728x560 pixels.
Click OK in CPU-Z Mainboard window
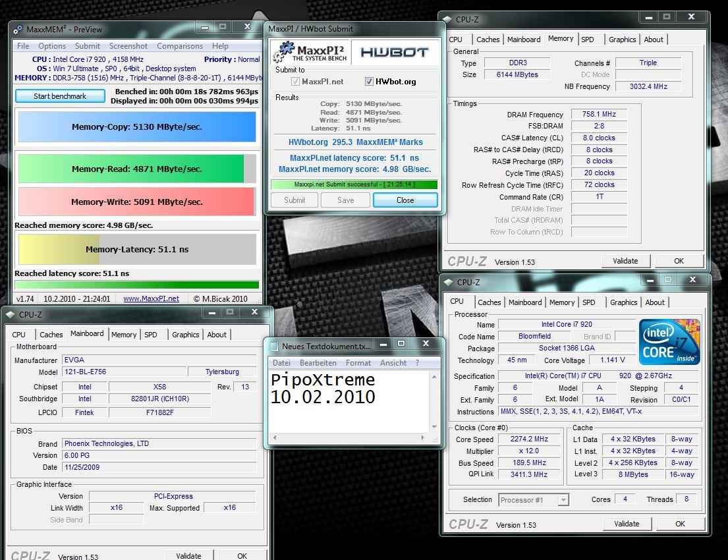point(242,555)
